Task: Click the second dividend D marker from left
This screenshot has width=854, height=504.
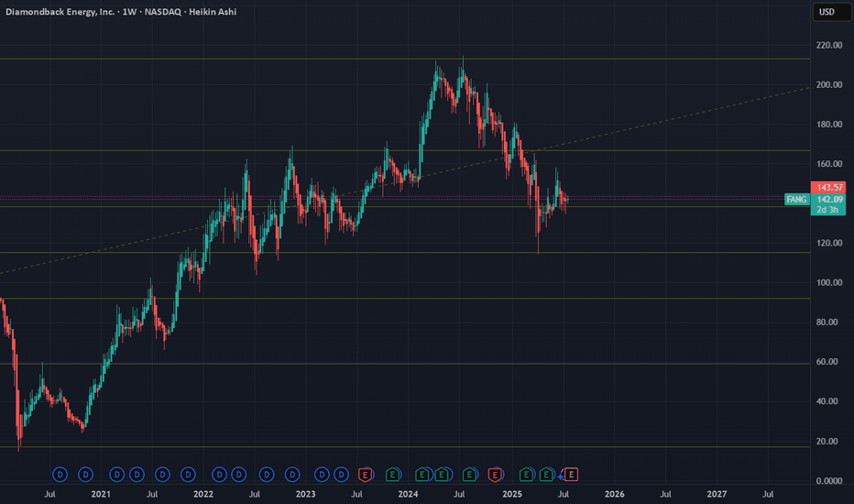Action: click(x=85, y=474)
